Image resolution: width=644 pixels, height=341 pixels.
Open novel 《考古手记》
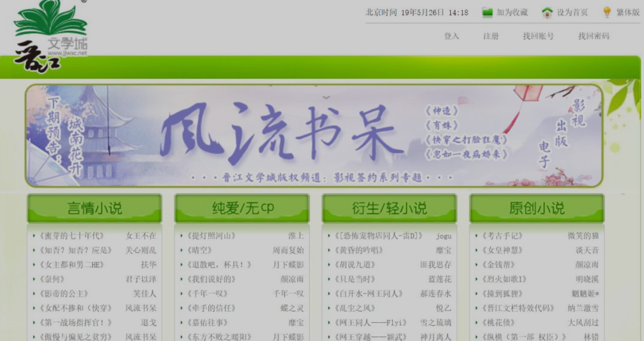(x=502, y=236)
